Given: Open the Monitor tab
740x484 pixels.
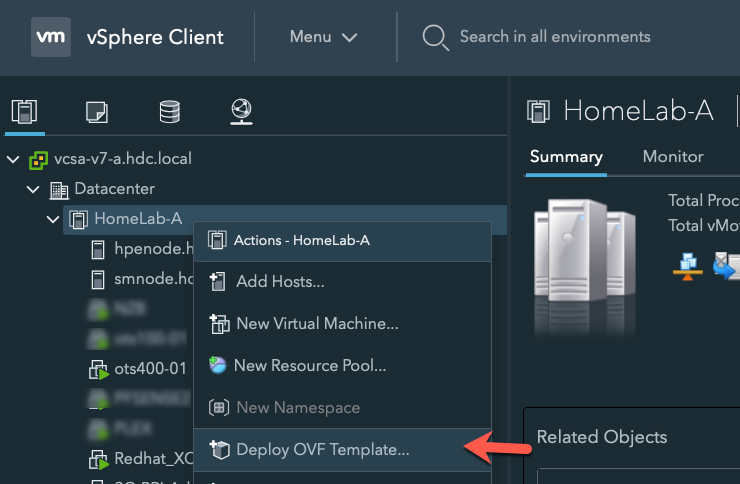Looking at the screenshot, I should (673, 157).
